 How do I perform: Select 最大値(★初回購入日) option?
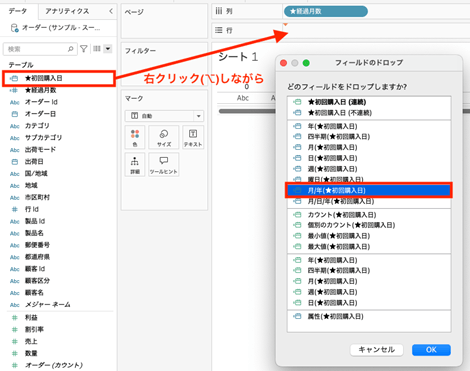pos(369,246)
